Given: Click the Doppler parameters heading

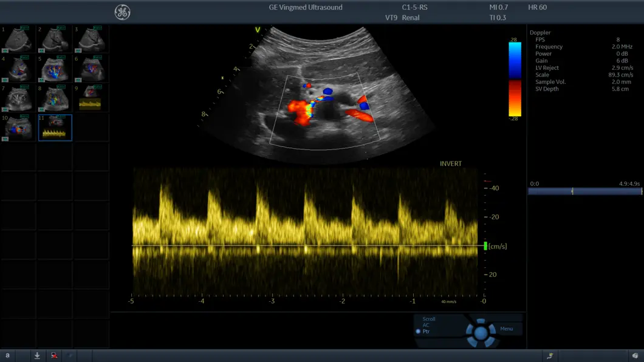Looking at the screenshot, I should click(x=540, y=32).
